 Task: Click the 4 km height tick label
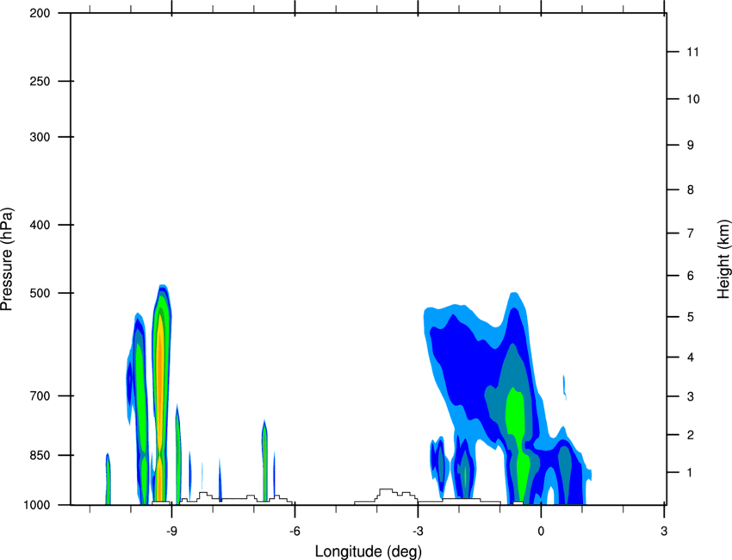coord(691,358)
